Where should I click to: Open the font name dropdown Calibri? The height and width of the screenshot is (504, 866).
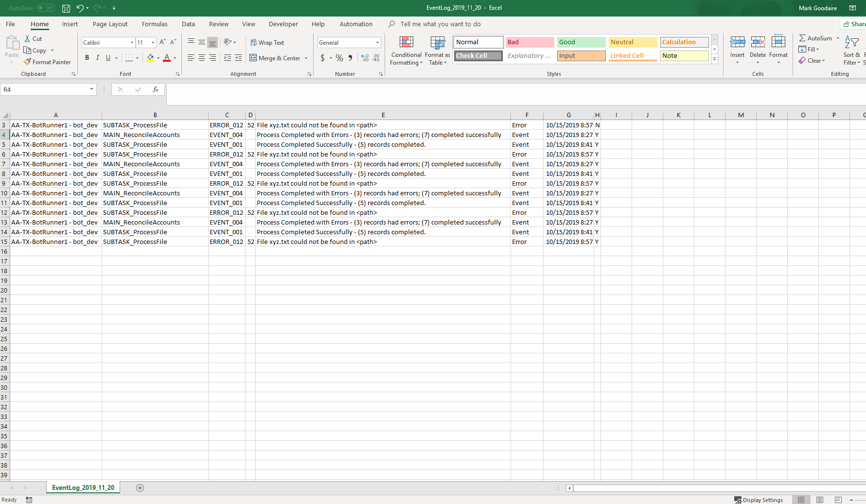coord(132,43)
